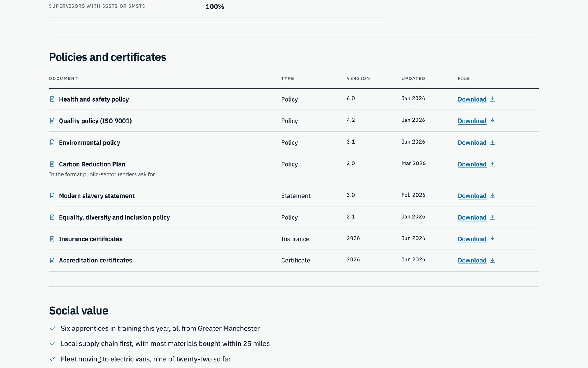Image resolution: width=588 pixels, height=368 pixels.
Task: Click the 100% supervisors SSSTS value
Action: pyautogui.click(x=215, y=7)
